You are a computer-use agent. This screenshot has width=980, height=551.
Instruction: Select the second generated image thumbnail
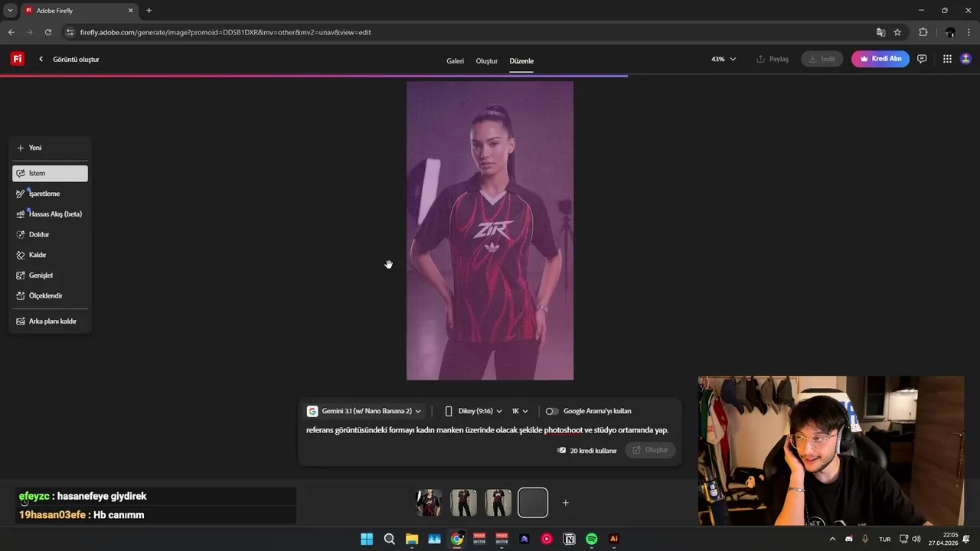tap(463, 503)
